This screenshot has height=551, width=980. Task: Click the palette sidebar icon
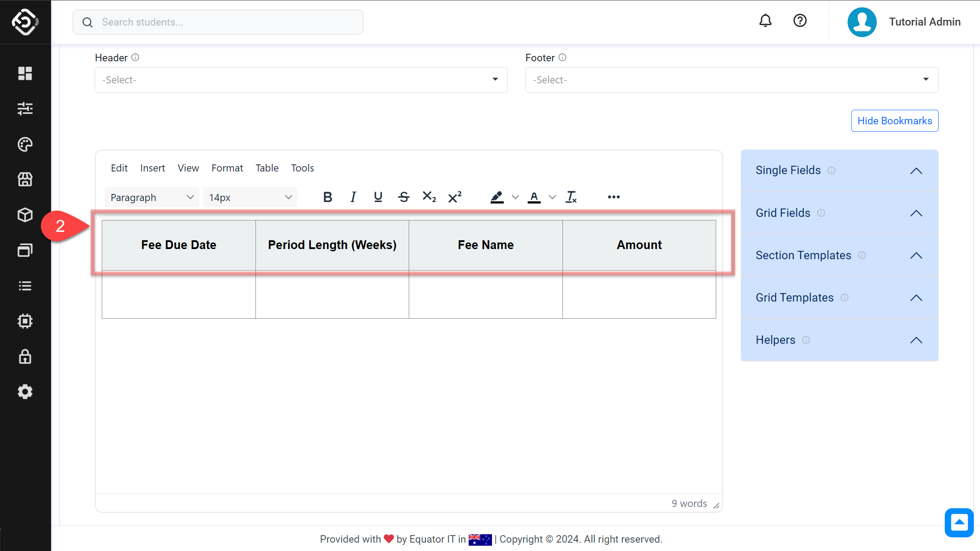[x=25, y=144]
